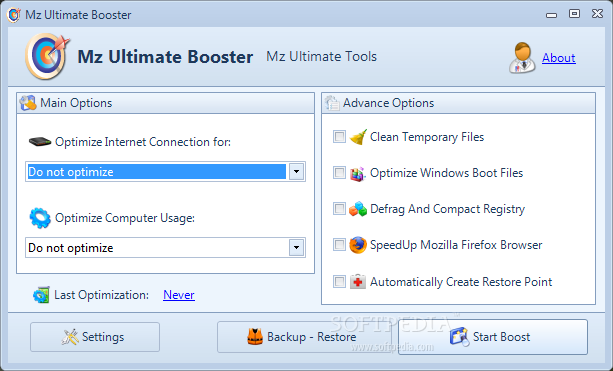Click the Mz Ultimate Tools label
Image resolution: width=613 pixels, height=371 pixels.
321,57
